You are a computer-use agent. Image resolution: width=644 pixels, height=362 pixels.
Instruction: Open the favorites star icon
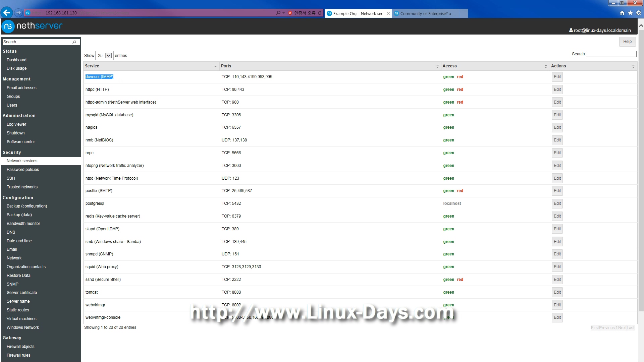click(630, 13)
